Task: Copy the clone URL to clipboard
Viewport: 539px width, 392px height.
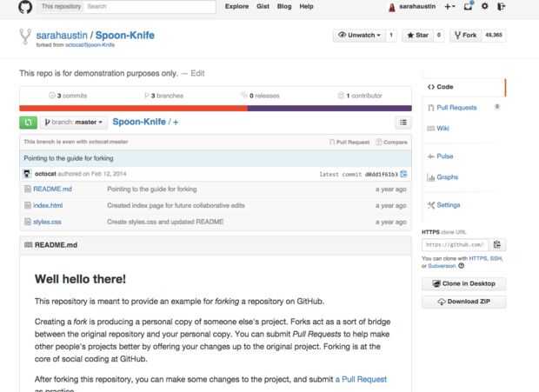Action: coord(498,245)
